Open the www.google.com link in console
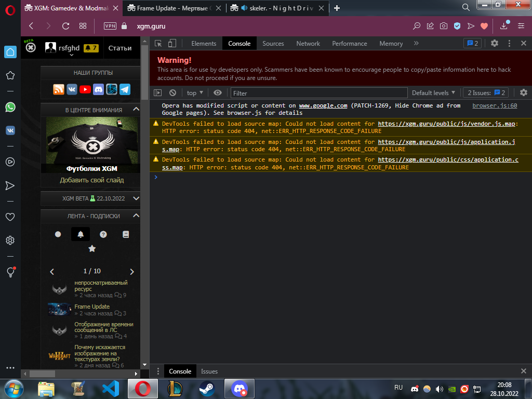This screenshot has height=399, width=532. 323,105
